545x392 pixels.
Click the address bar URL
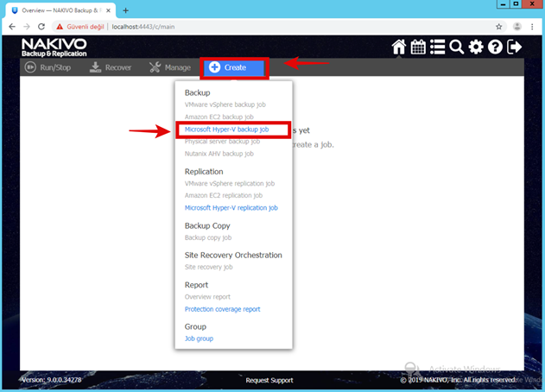coord(143,27)
